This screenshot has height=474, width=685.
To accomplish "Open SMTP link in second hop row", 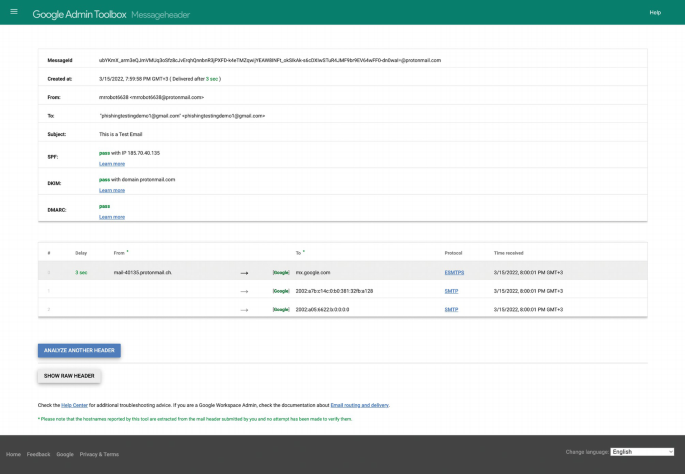I will [x=451, y=291].
